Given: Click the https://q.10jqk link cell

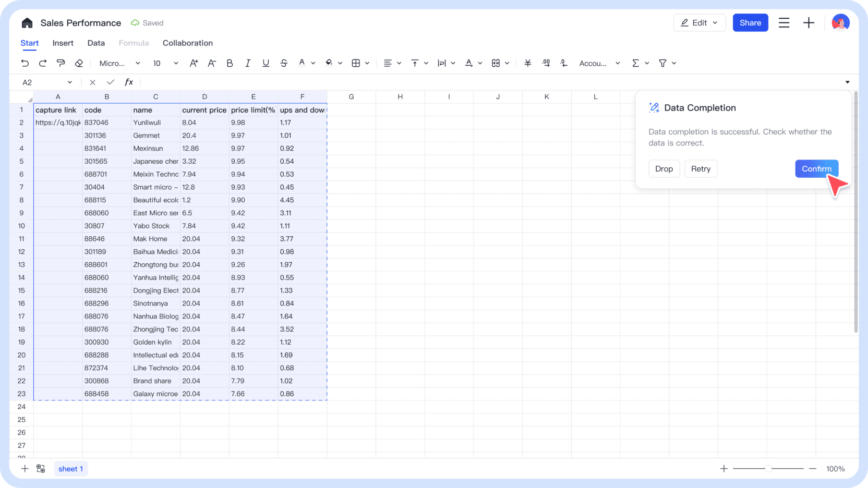Looking at the screenshot, I should pos(58,123).
